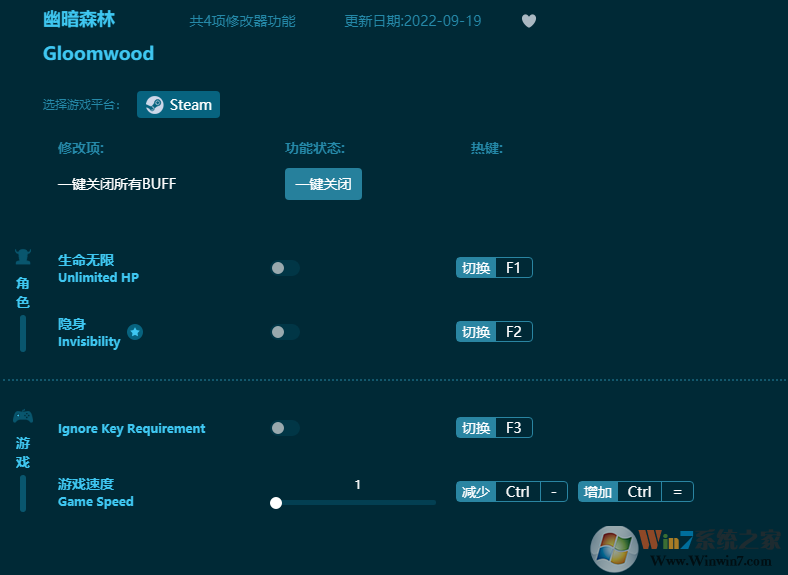The width and height of the screenshot is (788, 575).
Task: Click the star badge beside Invisibility
Action: coord(135,332)
